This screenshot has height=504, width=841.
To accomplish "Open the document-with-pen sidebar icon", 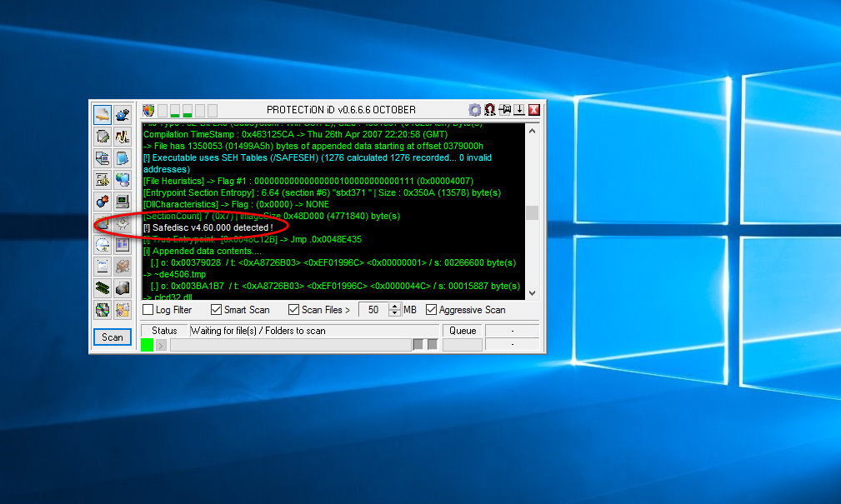I will (102, 136).
